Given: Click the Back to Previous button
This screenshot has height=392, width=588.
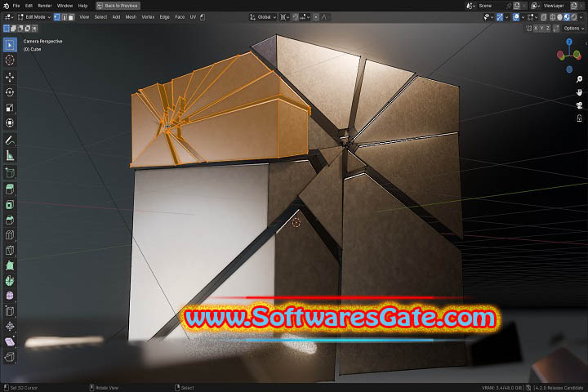Looking at the screenshot, I should pyautogui.click(x=118, y=6).
